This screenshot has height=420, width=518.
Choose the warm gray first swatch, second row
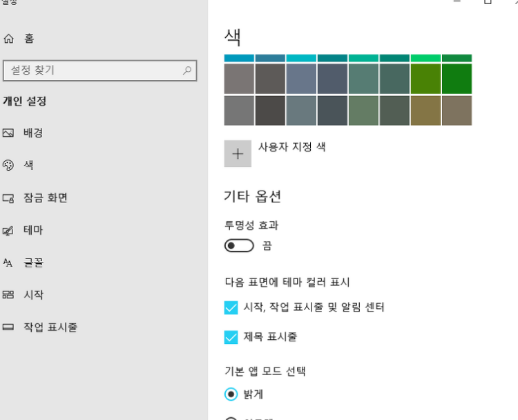coord(239,79)
